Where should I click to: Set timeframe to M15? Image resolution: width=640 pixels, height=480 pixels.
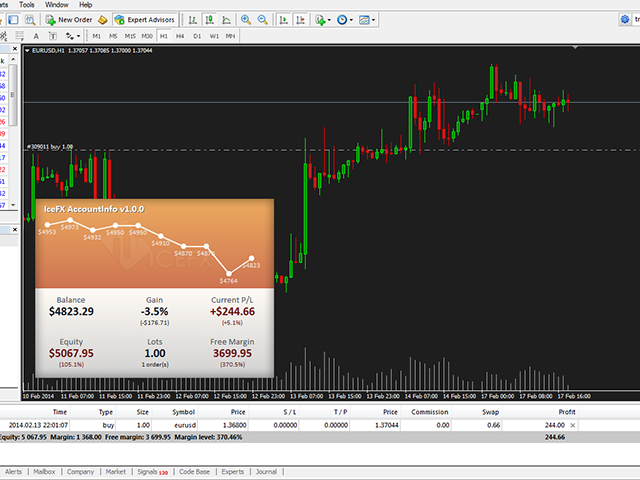pos(130,36)
